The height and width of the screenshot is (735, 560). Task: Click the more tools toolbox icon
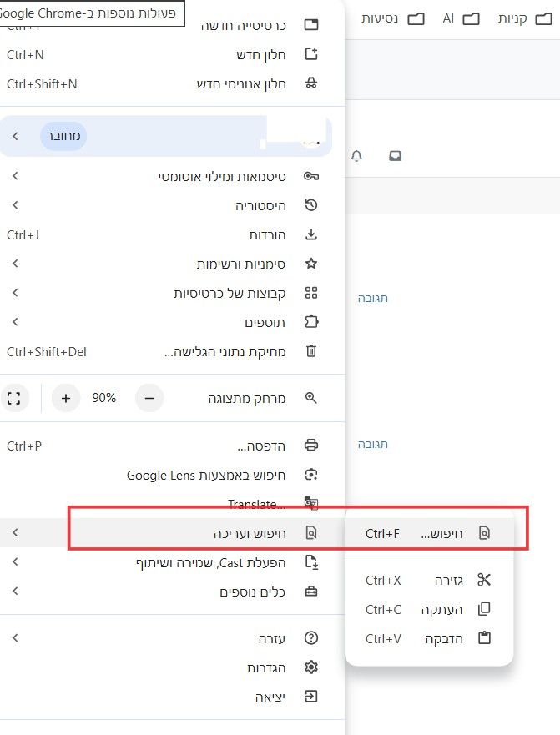click(311, 592)
